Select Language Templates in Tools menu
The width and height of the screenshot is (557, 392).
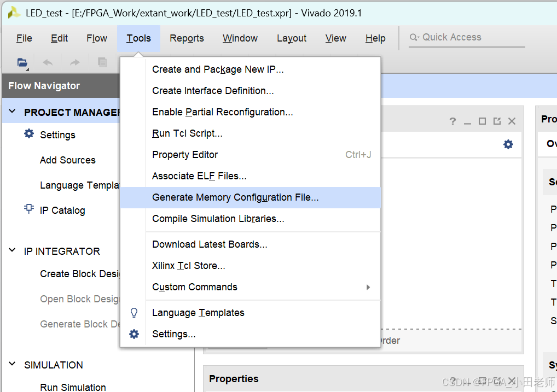click(250, 313)
